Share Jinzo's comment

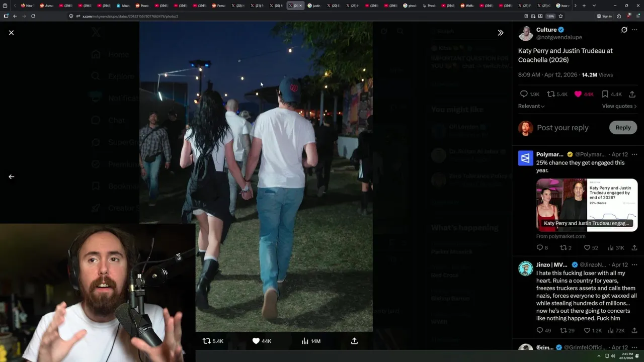[634, 330]
